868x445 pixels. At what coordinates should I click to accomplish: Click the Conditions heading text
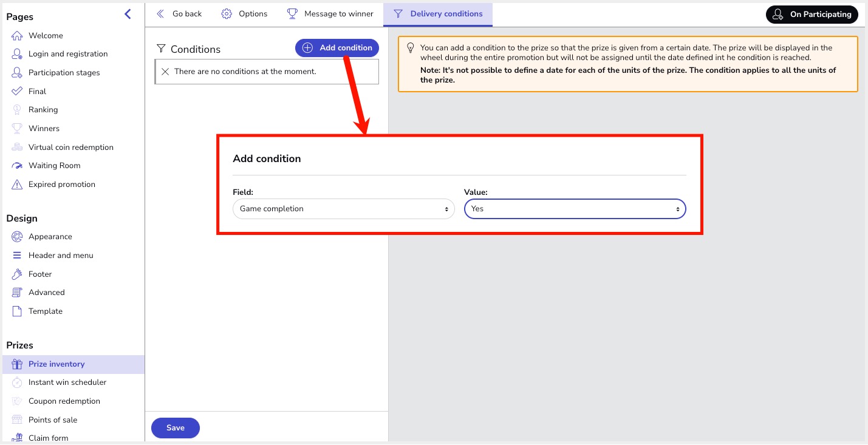(196, 50)
